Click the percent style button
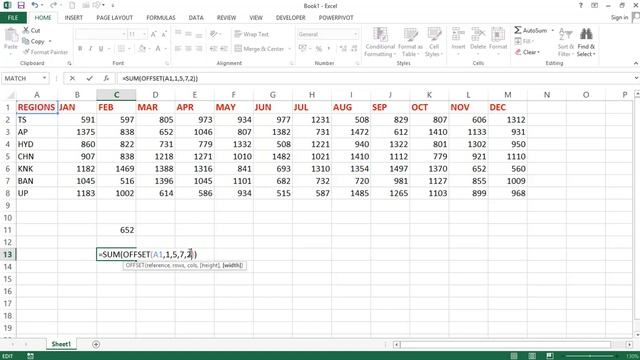This screenshot has height=360, width=640. pos(318,49)
